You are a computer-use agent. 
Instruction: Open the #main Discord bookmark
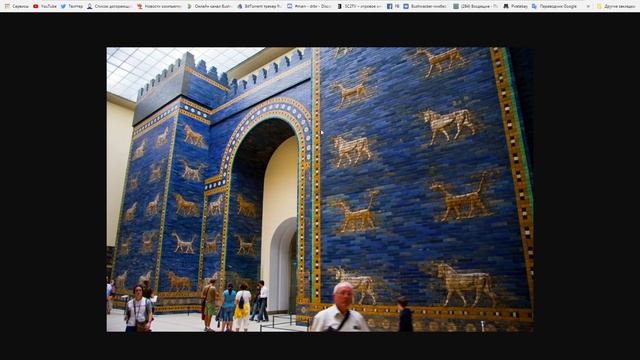click(x=309, y=6)
